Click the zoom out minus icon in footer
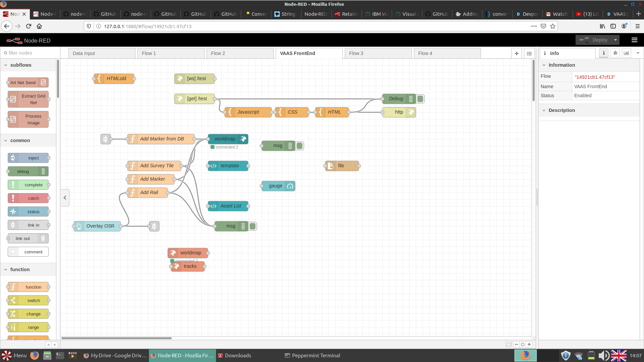The image size is (644, 362). coord(517,344)
